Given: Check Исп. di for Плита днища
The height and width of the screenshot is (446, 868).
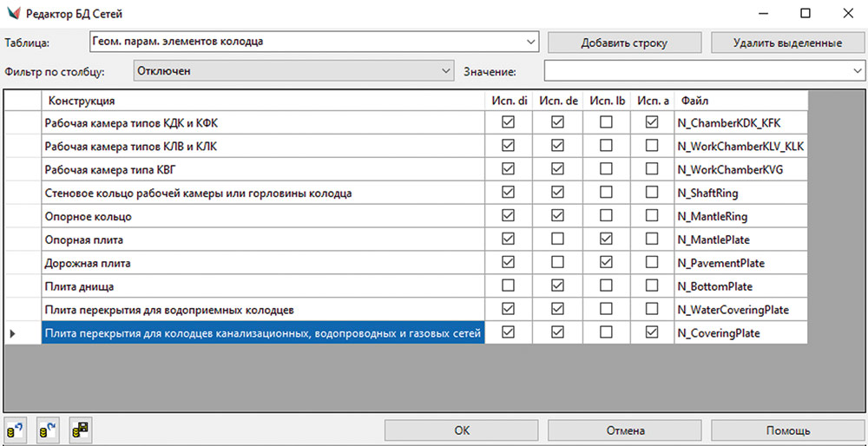Looking at the screenshot, I should [x=508, y=285].
